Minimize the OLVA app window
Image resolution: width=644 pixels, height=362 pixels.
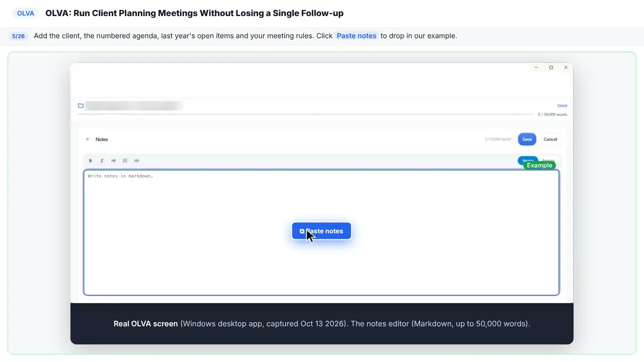(536, 67)
